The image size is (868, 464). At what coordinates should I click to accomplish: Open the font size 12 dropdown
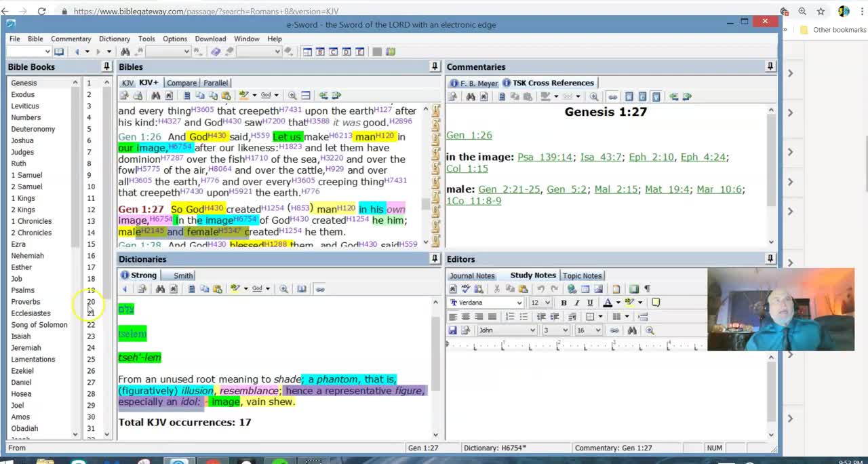point(548,303)
